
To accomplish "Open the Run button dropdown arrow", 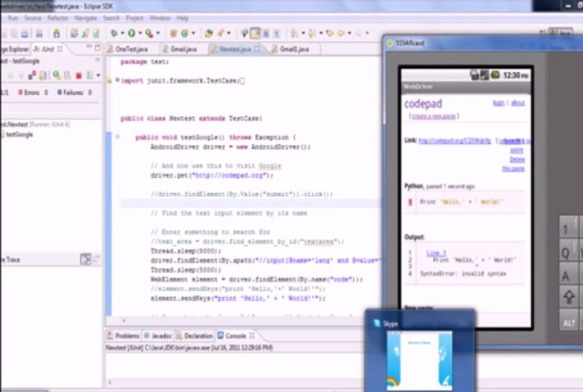I will pos(140,33).
